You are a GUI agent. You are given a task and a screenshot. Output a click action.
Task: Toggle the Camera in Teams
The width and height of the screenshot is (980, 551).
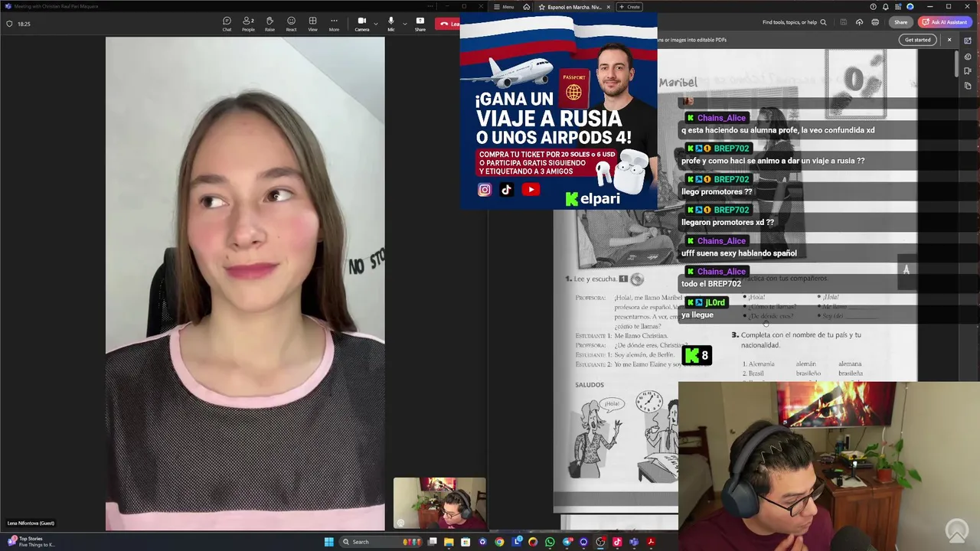click(x=362, y=24)
